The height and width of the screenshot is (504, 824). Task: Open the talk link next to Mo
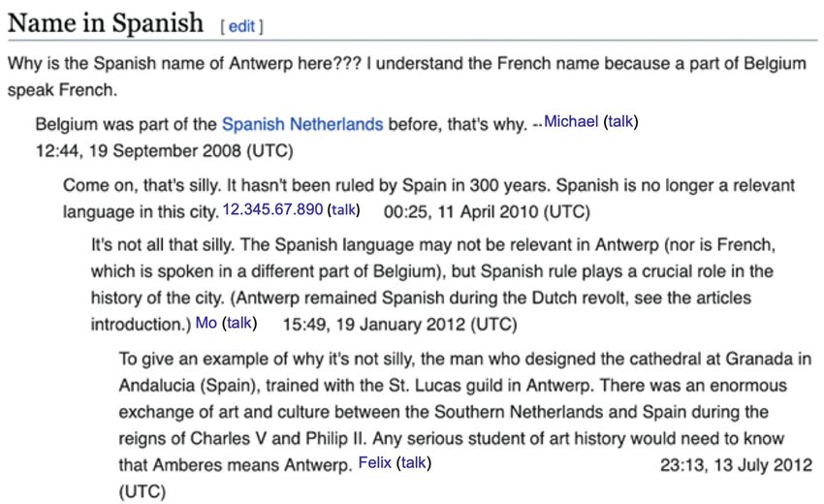239,322
